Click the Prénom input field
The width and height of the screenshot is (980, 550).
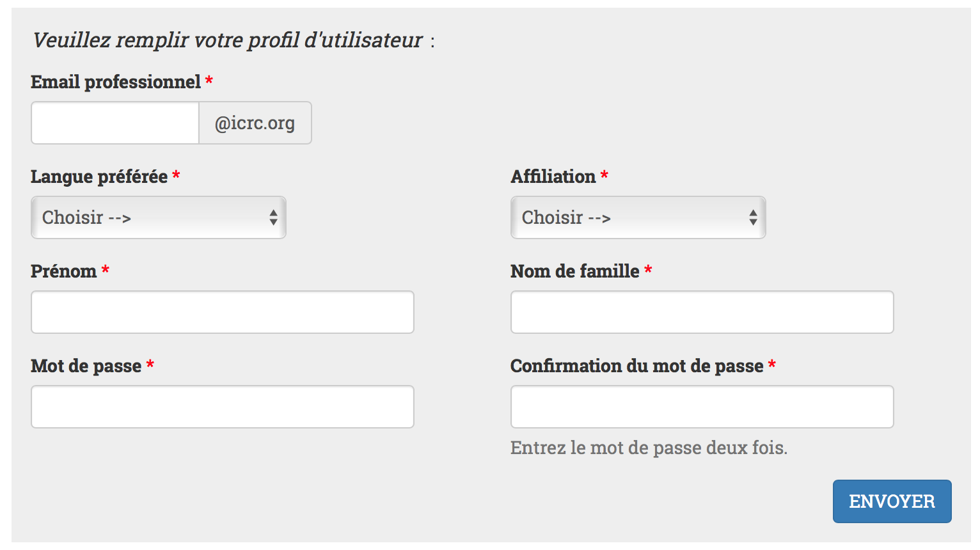tap(222, 312)
